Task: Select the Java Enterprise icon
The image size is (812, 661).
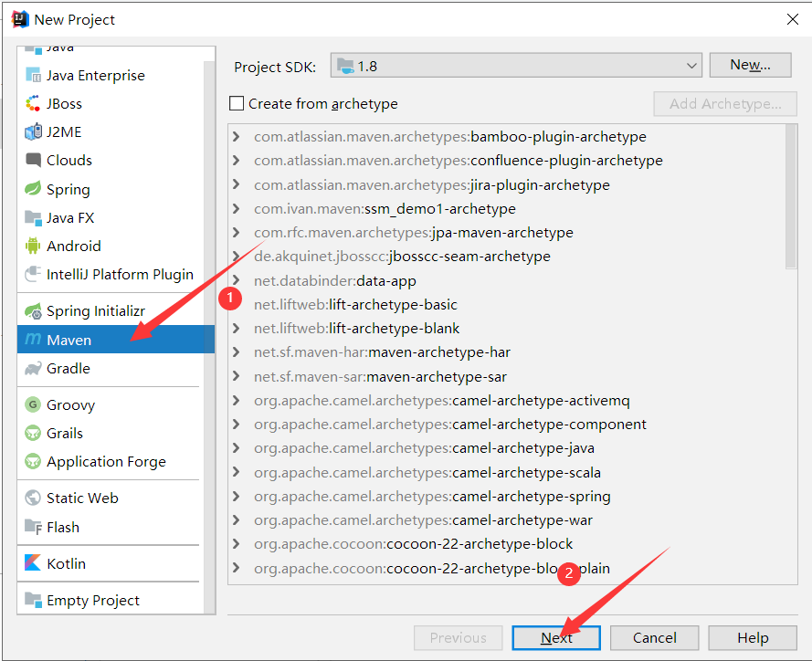Action: (33, 75)
